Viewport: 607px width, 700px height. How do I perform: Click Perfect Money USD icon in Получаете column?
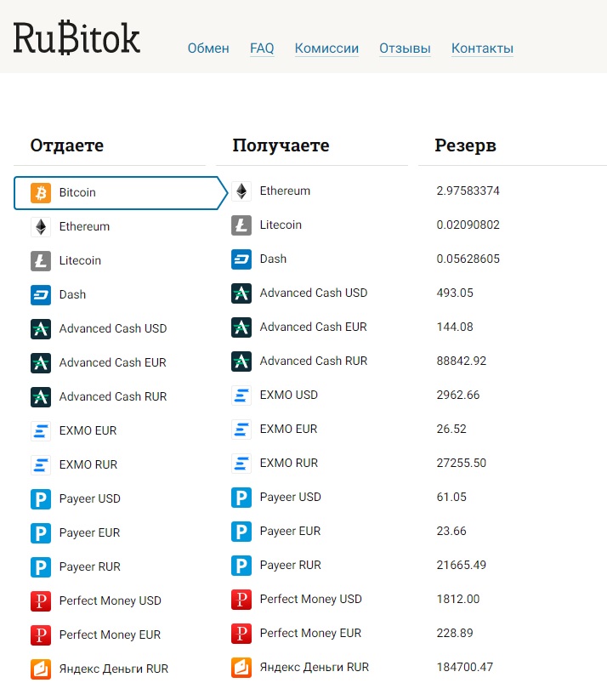click(x=241, y=599)
